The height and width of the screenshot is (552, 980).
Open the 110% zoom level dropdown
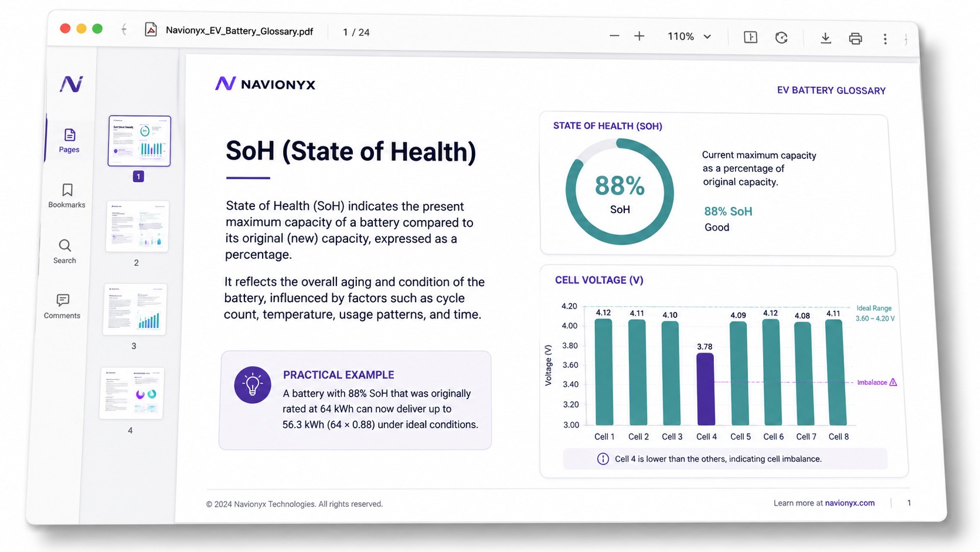coord(689,36)
